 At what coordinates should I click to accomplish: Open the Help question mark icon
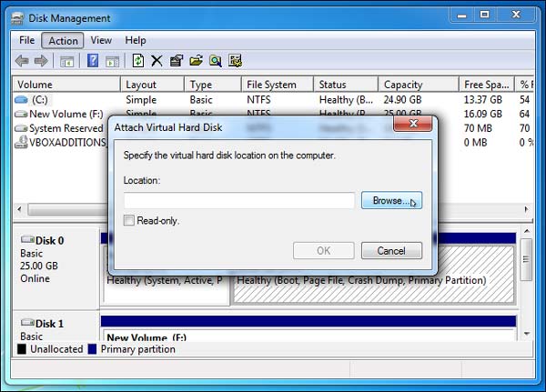coord(93,61)
